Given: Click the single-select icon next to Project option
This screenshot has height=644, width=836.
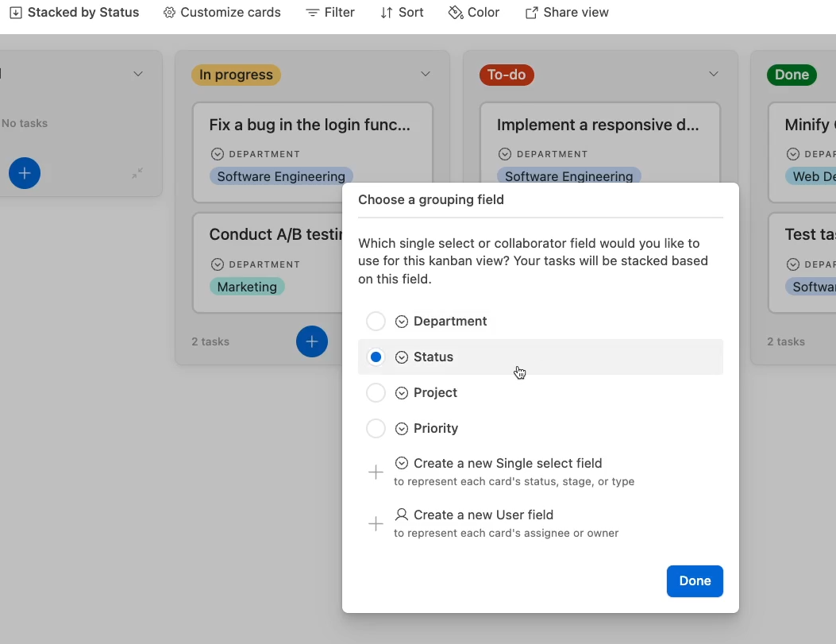Looking at the screenshot, I should pyautogui.click(x=401, y=393).
